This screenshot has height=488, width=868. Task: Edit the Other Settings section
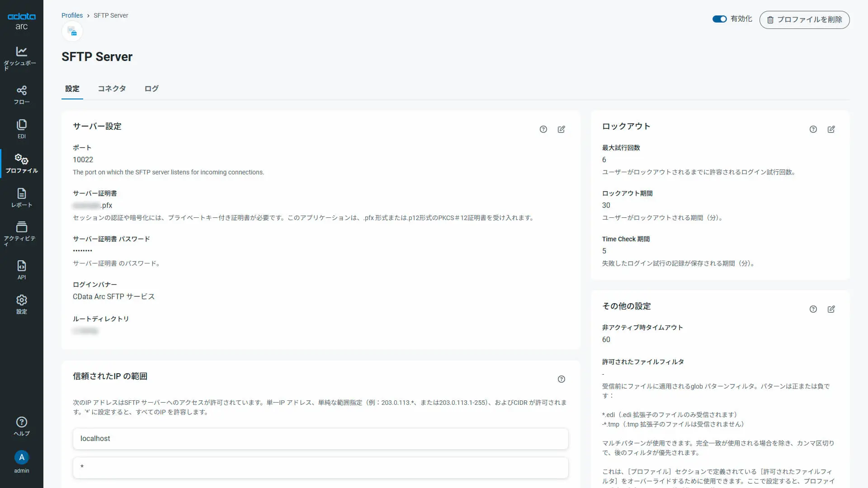(x=831, y=309)
